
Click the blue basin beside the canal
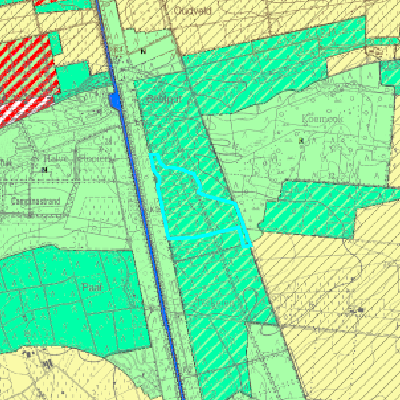click(115, 101)
